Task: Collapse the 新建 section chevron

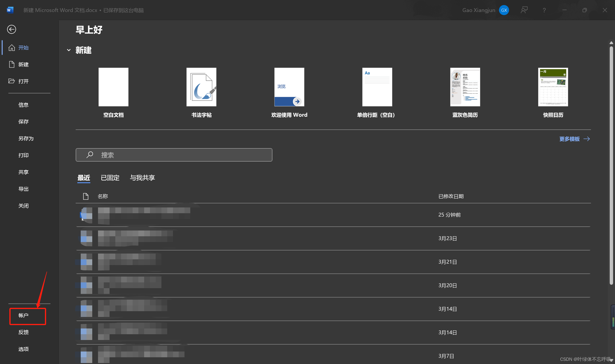Action: [69, 50]
